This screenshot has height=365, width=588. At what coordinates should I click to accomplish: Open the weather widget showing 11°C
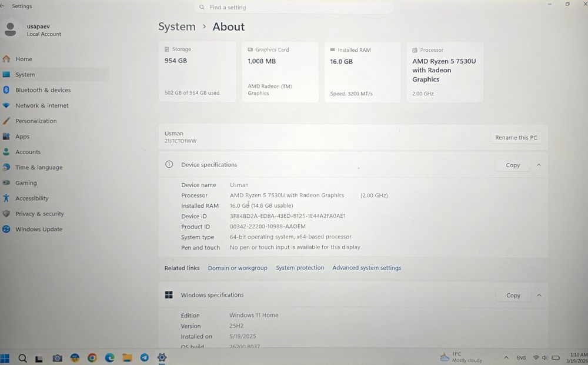pos(461,357)
